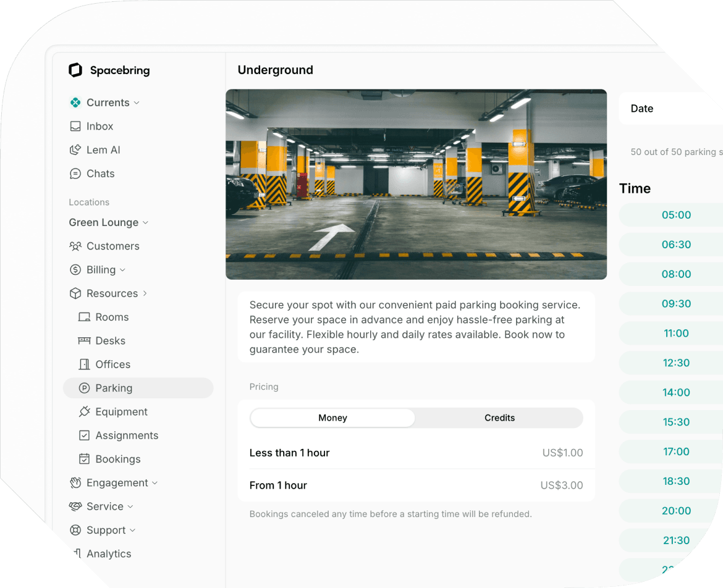Click the Spacebring logo icon
The width and height of the screenshot is (723, 588).
(x=75, y=70)
